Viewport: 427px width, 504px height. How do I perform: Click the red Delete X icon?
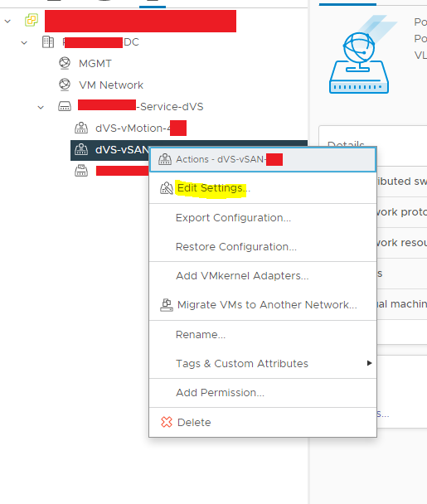167,422
